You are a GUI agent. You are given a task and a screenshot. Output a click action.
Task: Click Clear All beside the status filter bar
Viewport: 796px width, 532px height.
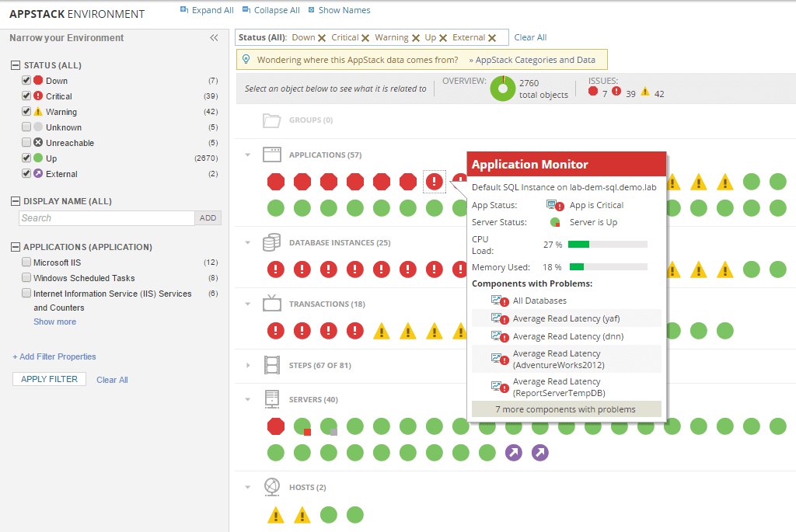pyautogui.click(x=530, y=37)
